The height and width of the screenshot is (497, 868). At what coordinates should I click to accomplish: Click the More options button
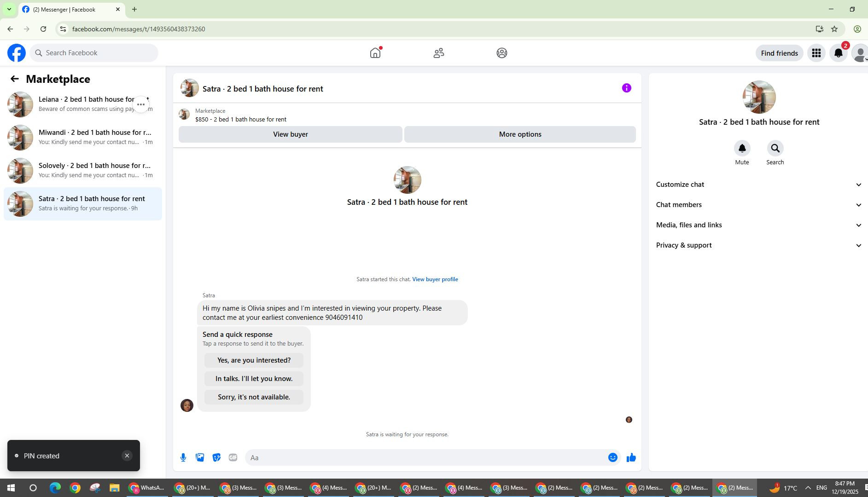pyautogui.click(x=520, y=134)
